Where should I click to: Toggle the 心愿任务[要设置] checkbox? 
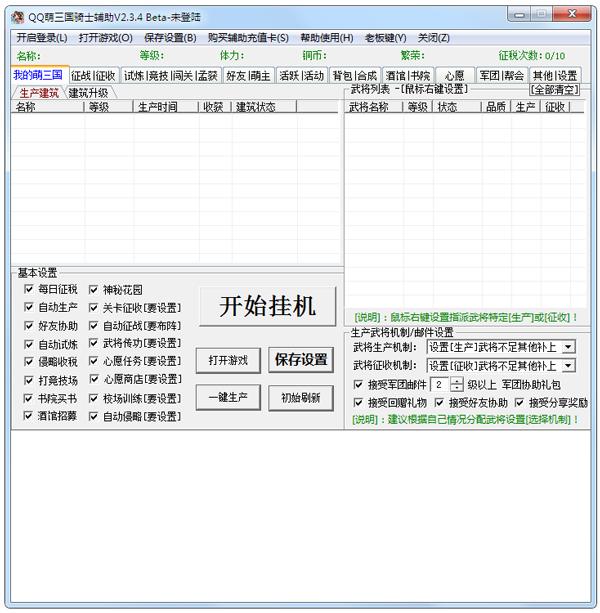coord(93,360)
